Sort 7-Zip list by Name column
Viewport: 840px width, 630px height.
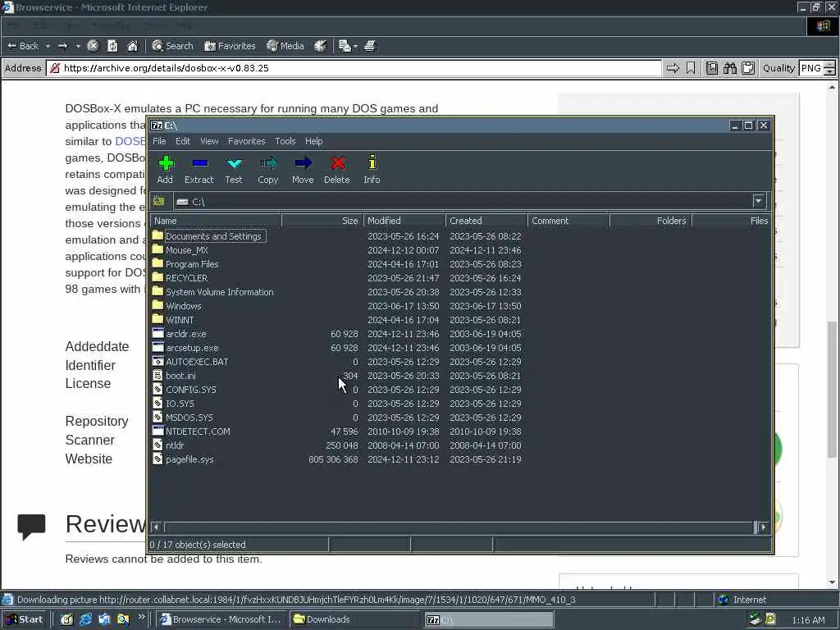216,221
